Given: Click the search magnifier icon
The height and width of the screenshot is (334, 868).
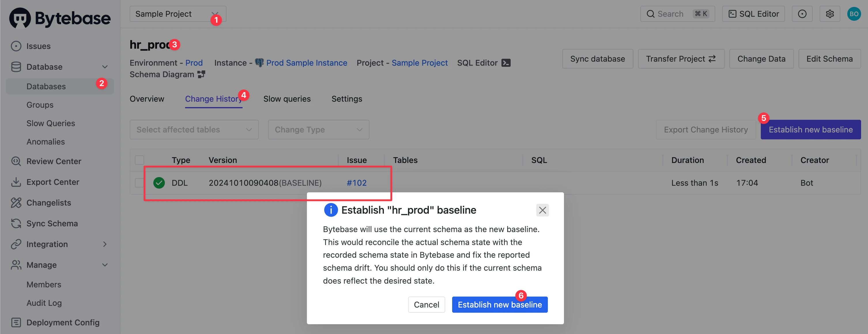Looking at the screenshot, I should click(x=650, y=14).
